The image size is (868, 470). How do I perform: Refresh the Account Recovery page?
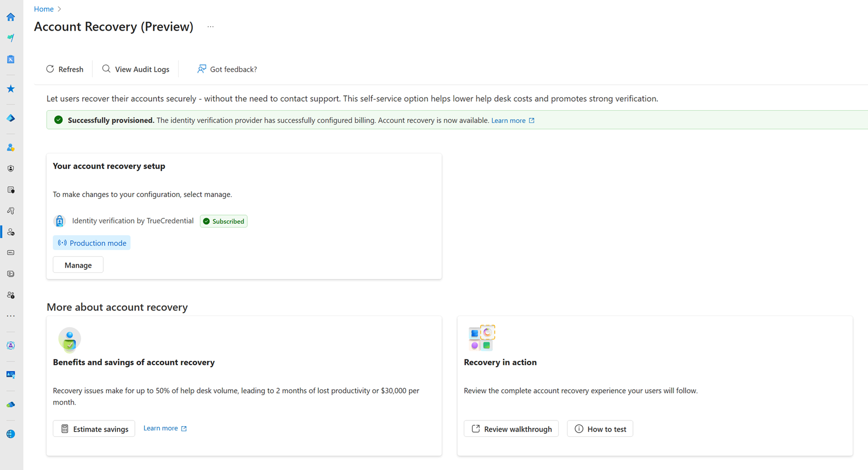pos(65,69)
